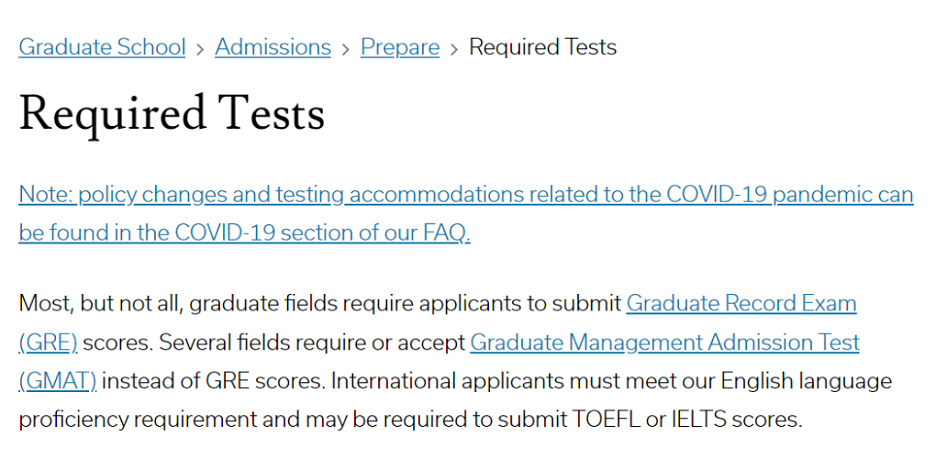943x455 pixels.
Task: Click 'COVID-19 section of our FAQ' link text
Action: coord(322,233)
